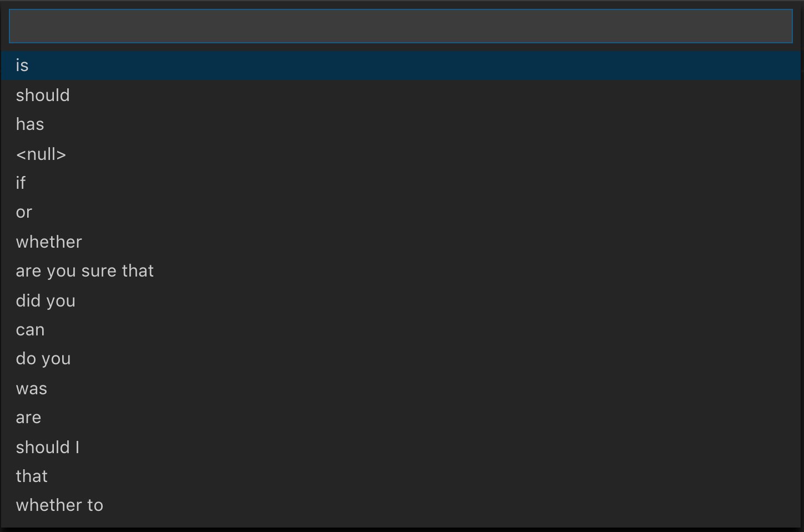
Task: Choose the "should" entry
Action: click(400, 95)
